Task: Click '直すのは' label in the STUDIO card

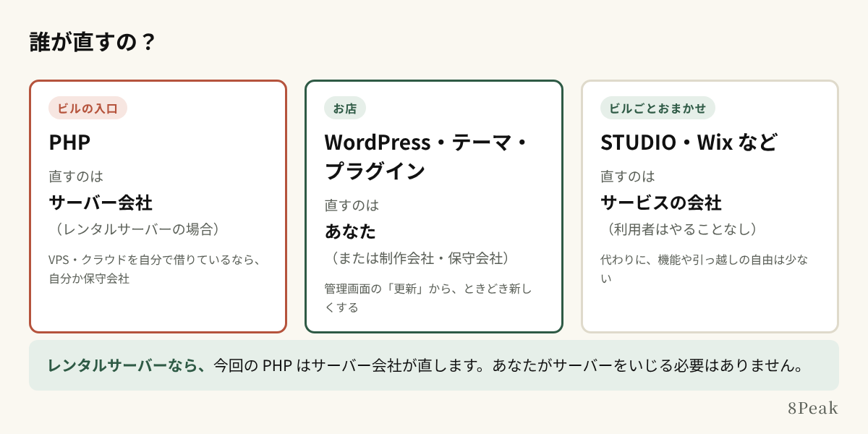Action: (628, 176)
